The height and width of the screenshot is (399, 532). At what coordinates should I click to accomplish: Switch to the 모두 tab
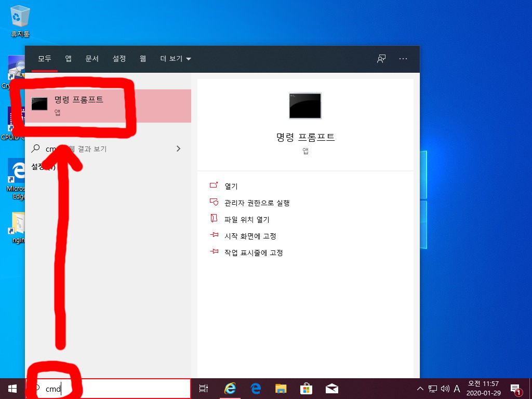pos(45,59)
